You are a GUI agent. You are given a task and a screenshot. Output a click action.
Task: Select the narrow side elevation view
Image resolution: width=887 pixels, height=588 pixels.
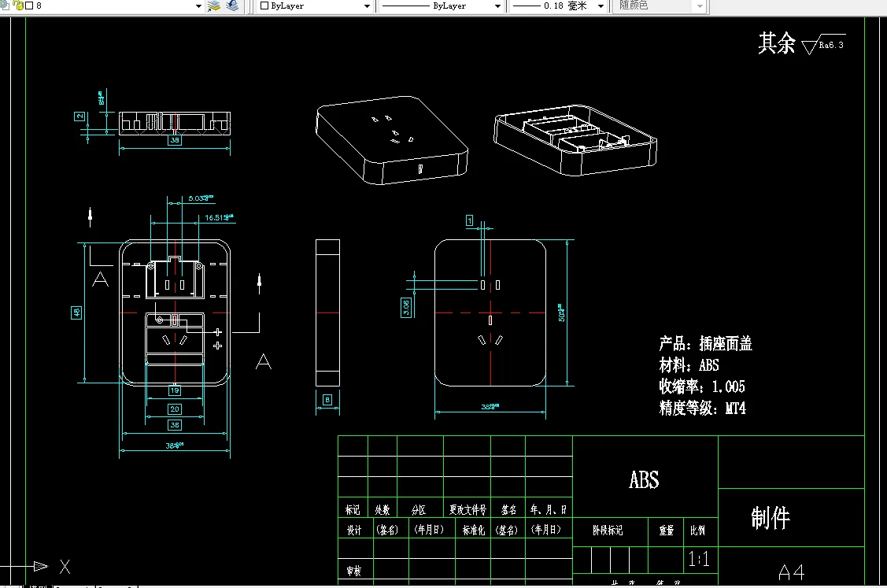click(x=327, y=313)
